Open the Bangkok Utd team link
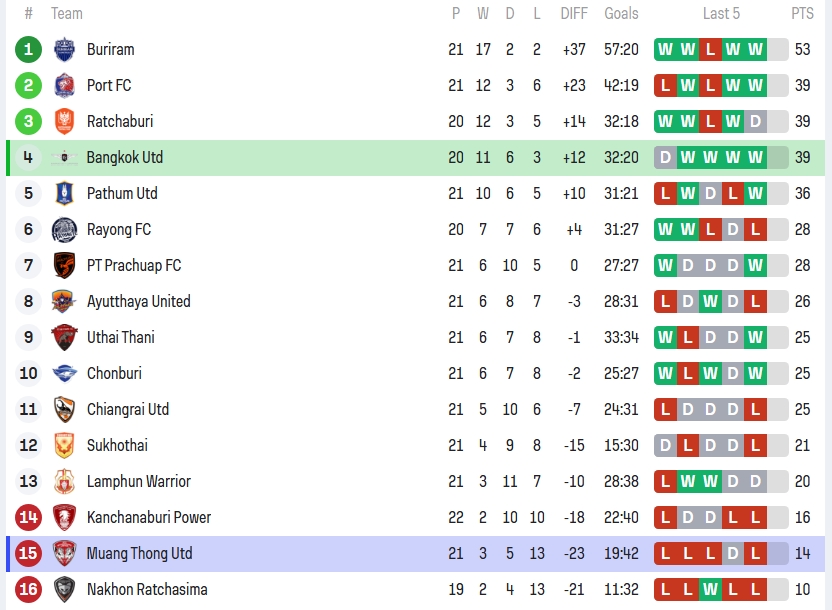The width and height of the screenshot is (832, 610). pos(124,157)
